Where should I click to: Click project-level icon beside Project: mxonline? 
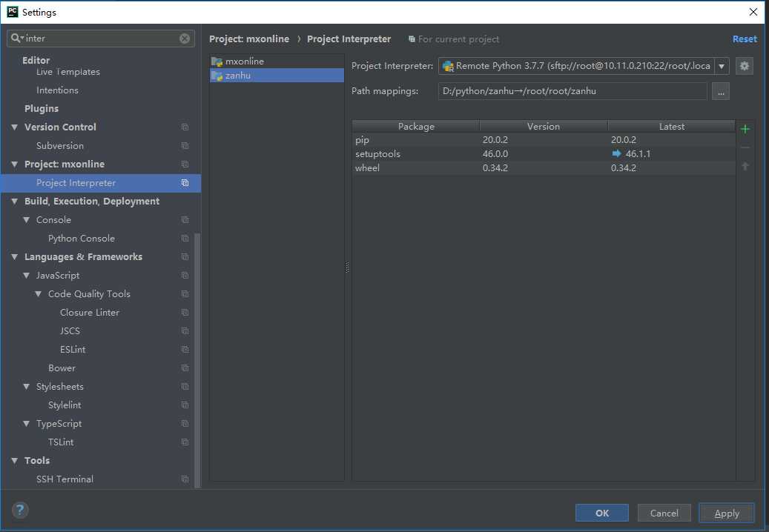coord(185,164)
